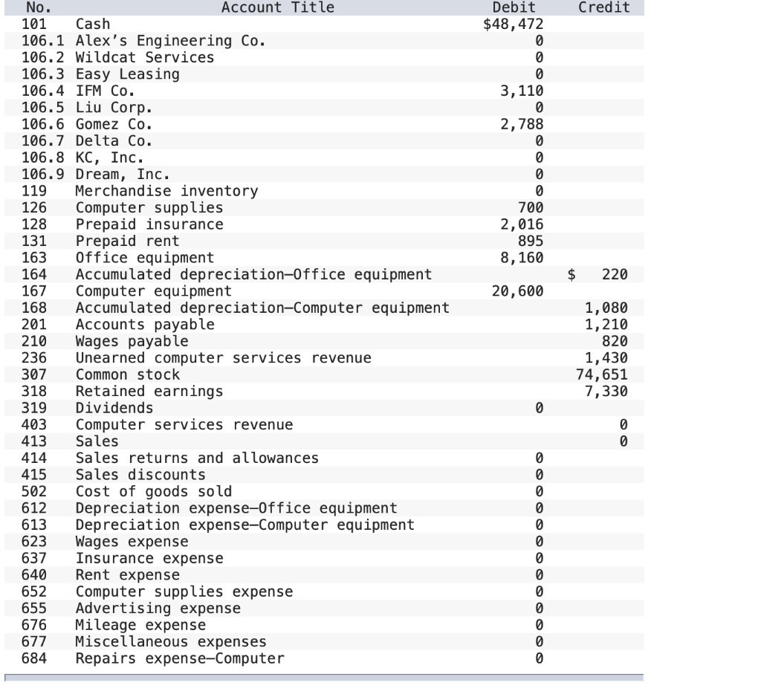Click the 'Merchandise inventory' account

click(166, 191)
